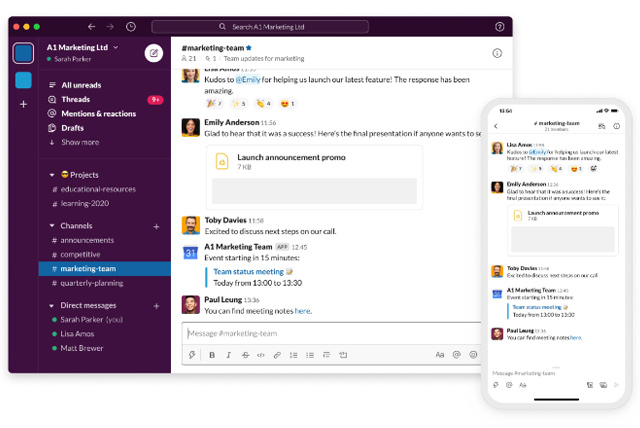Insert an ordered list
Image resolution: width=640 pixels, height=428 pixels.
click(293, 355)
